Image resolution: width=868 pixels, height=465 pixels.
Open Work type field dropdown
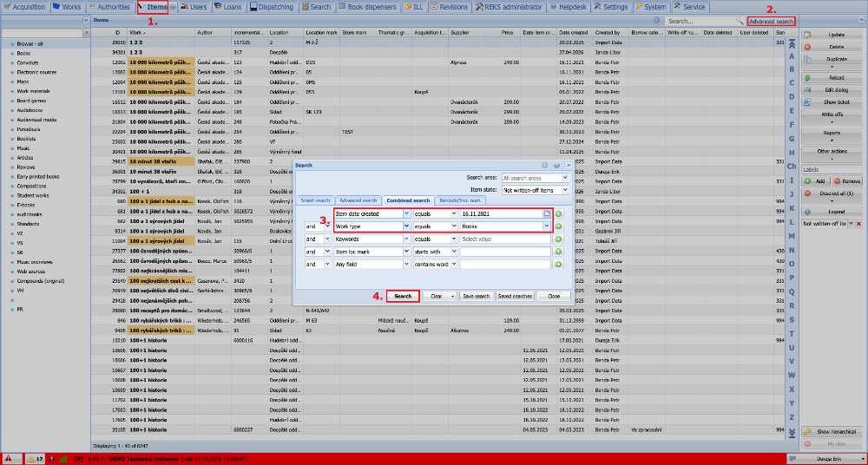click(x=407, y=226)
